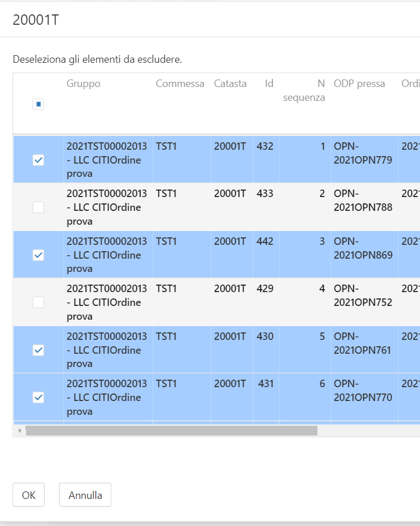Click the scrollbar left arrow
The width and height of the screenshot is (420, 526).
[x=19, y=430]
